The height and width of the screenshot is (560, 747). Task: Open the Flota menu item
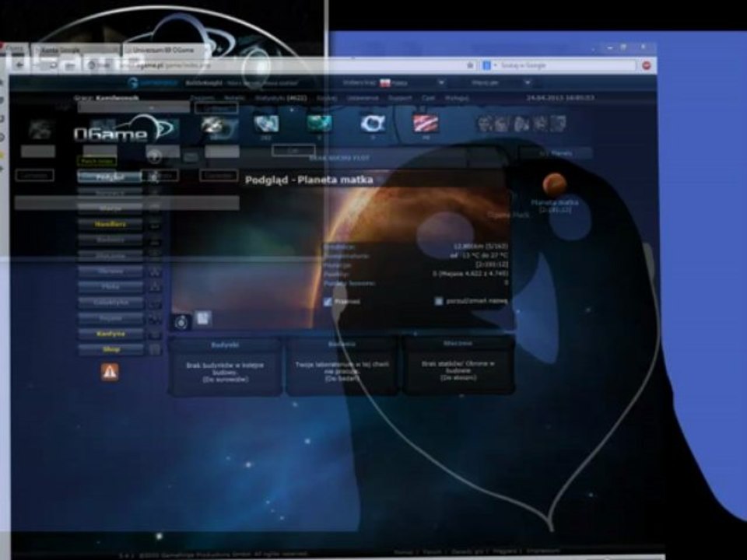point(110,287)
